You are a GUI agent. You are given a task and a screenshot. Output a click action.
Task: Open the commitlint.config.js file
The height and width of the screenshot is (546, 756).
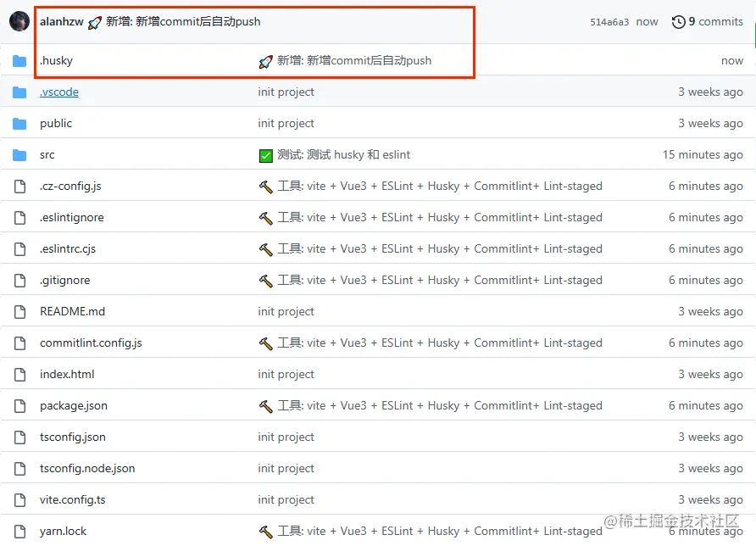tap(92, 343)
